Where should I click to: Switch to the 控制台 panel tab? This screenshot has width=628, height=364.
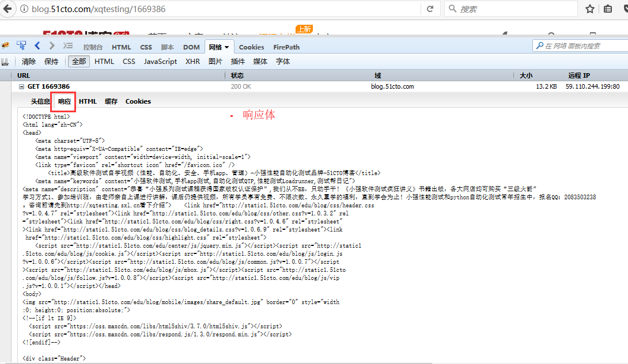93,47
